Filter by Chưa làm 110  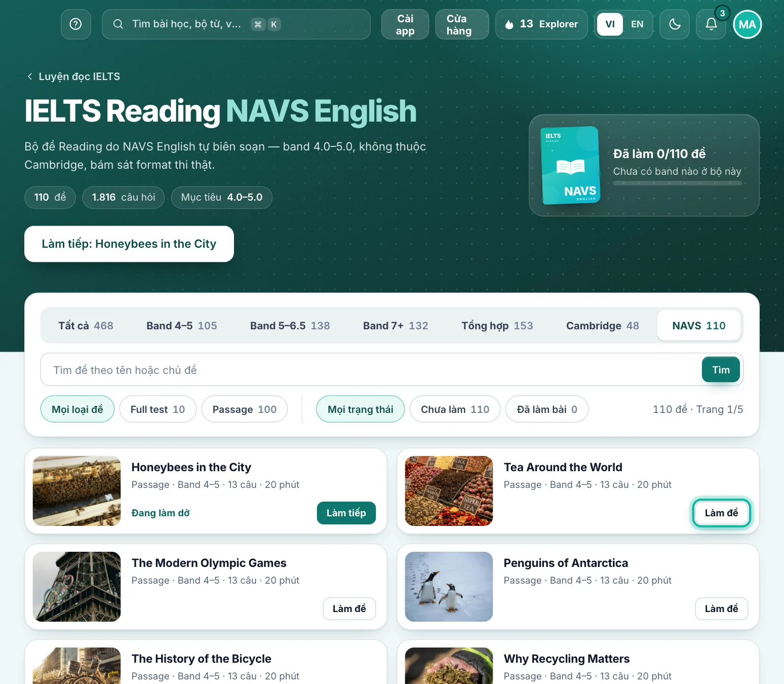coord(455,409)
